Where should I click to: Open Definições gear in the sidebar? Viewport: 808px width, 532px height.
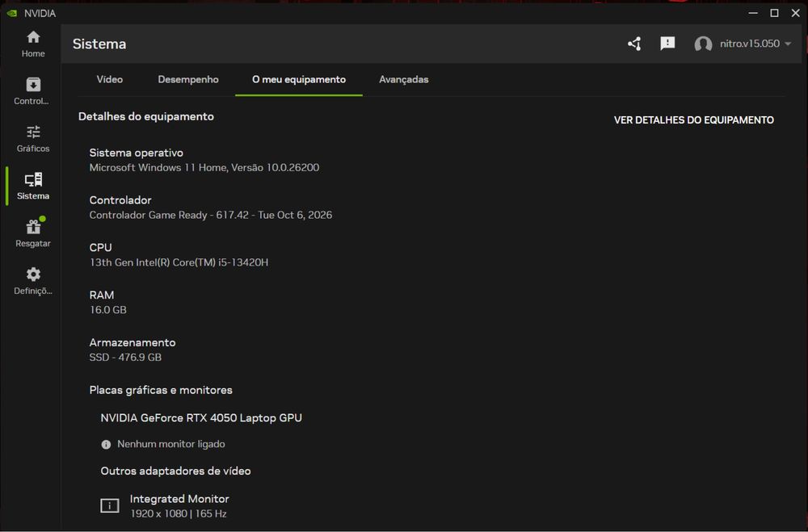(x=33, y=281)
